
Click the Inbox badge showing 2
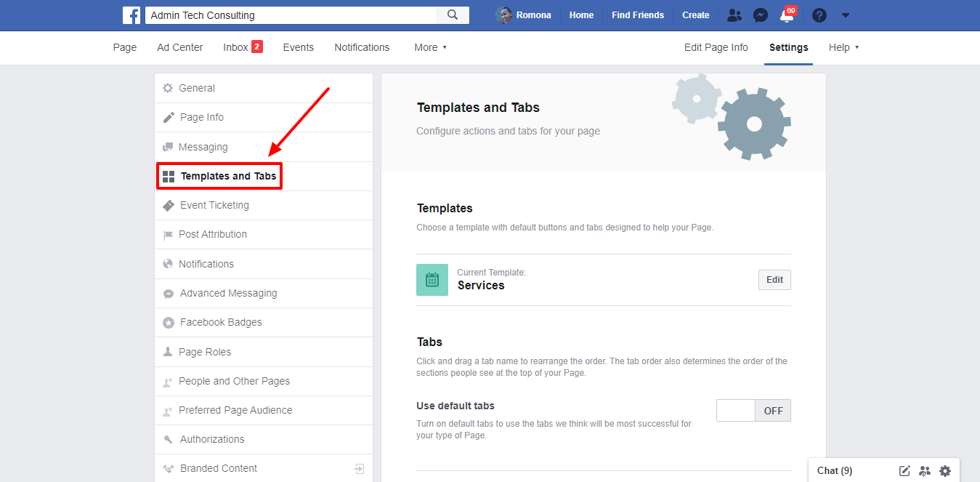[x=257, y=47]
